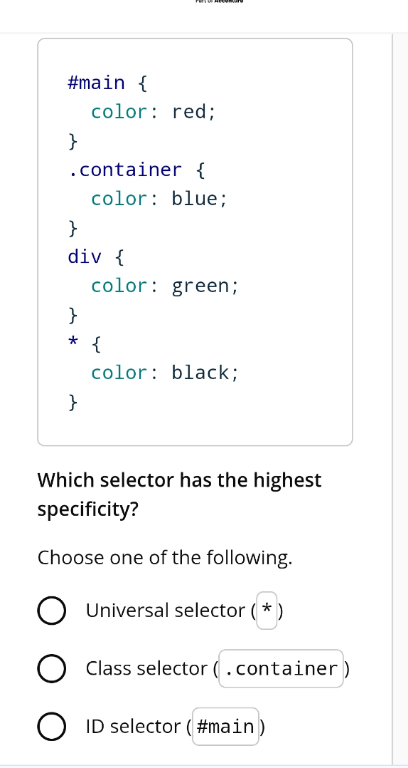Click the .container code chip in answers
The height and width of the screenshot is (768, 408).
click(x=281, y=669)
